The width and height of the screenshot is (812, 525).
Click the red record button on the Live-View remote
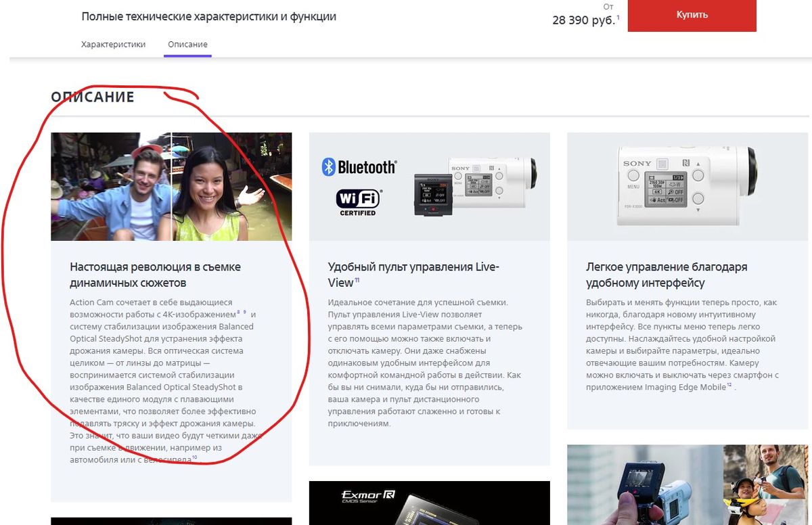tap(434, 209)
